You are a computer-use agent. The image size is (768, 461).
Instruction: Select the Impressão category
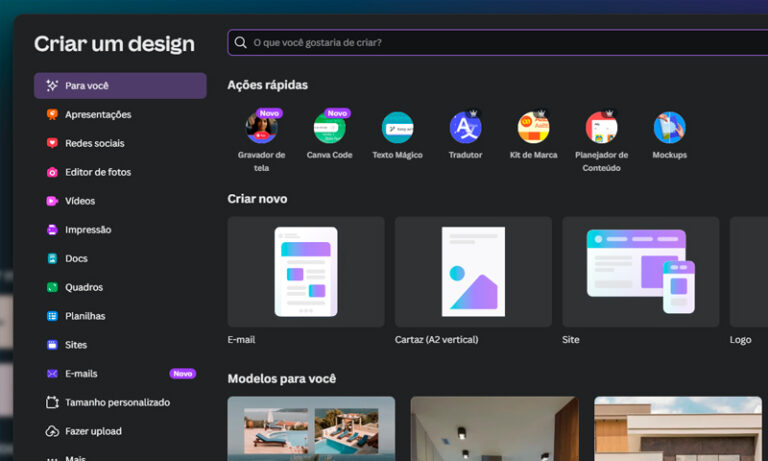(x=120, y=230)
